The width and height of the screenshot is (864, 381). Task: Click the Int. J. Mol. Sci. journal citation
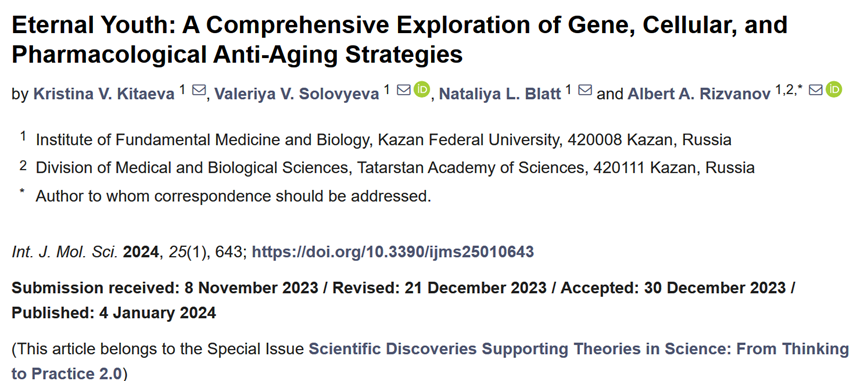click(64, 253)
